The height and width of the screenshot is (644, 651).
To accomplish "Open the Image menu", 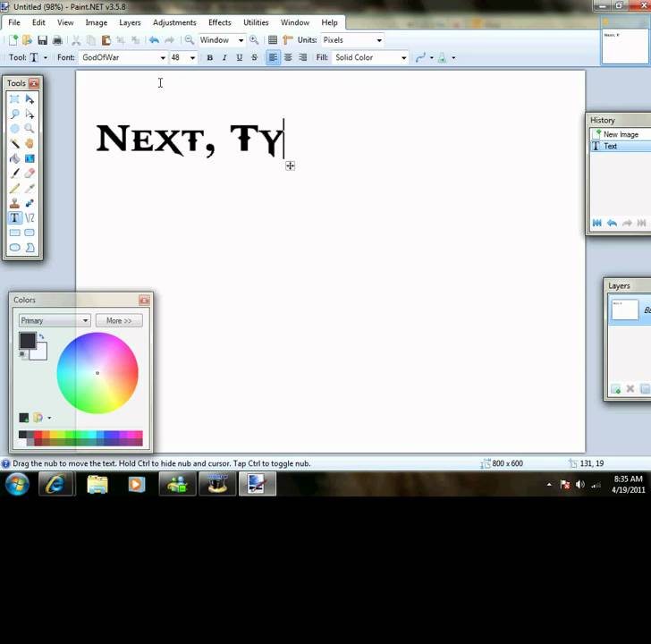I will [x=97, y=22].
